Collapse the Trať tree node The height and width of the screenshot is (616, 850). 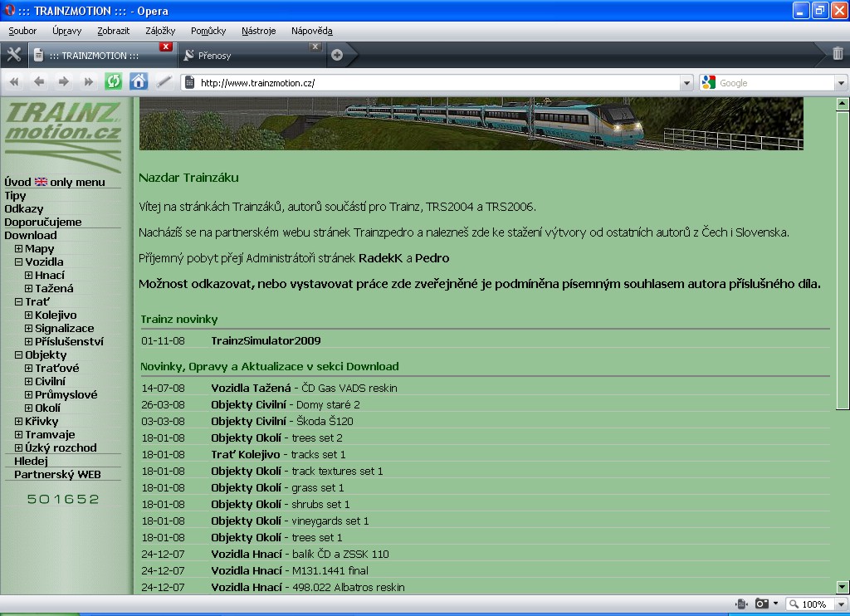click(x=18, y=302)
